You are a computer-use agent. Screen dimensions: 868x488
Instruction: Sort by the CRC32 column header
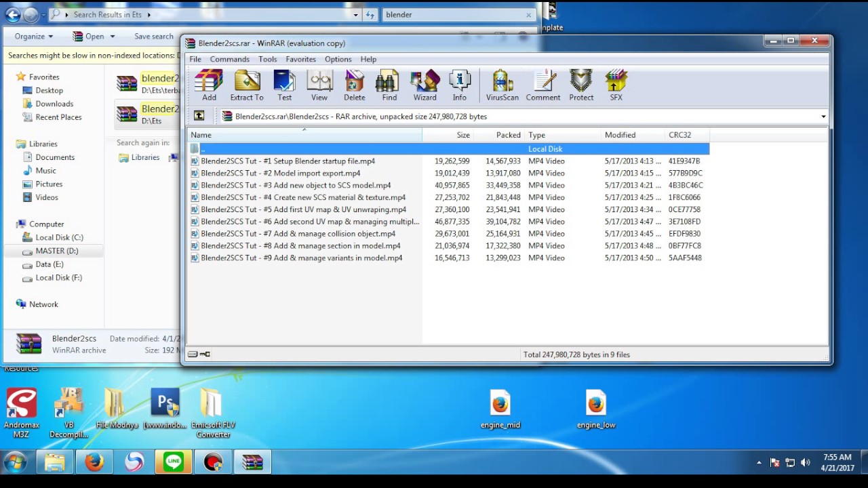tap(688, 135)
